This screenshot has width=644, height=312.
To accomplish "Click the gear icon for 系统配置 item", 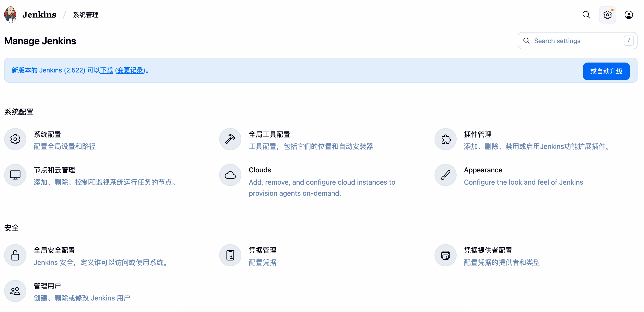I will 15,139.
